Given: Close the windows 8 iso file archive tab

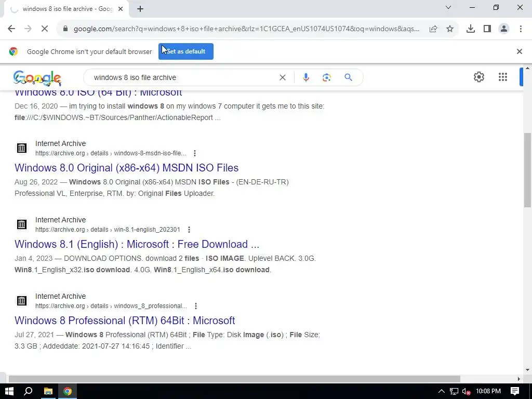Looking at the screenshot, I should pyautogui.click(x=121, y=9).
